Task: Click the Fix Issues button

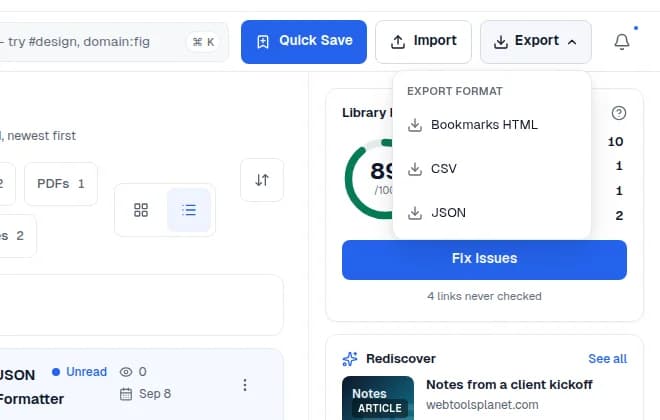Action: click(484, 260)
